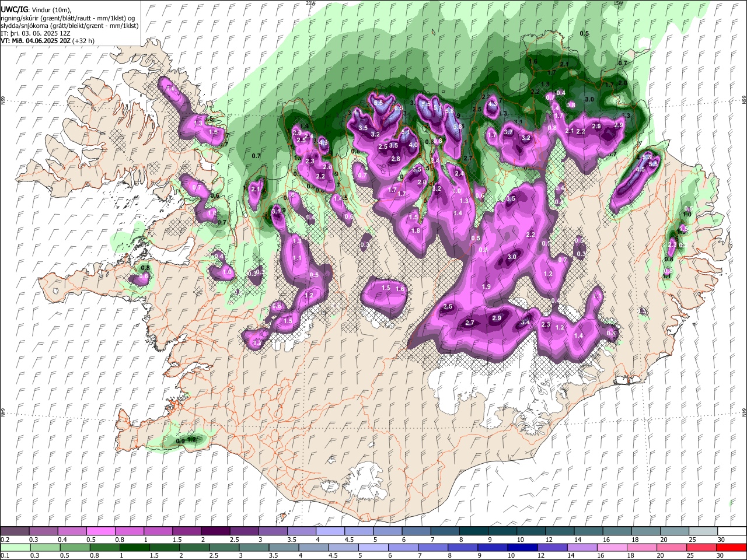
Task: Click the lavender 14 swatch in rain scale
Action: click(582, 547)
